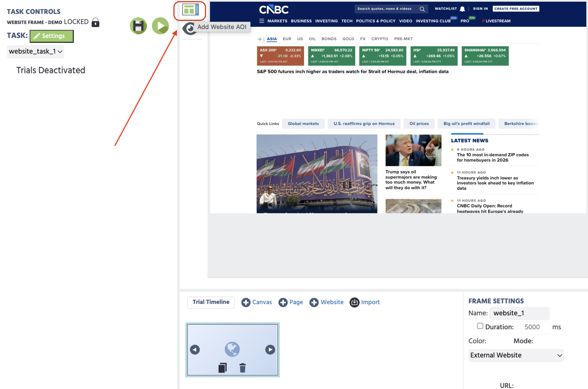Open the Trump photo thumbnail
Viewport: 588px width, 389px height.
point(413,150)
